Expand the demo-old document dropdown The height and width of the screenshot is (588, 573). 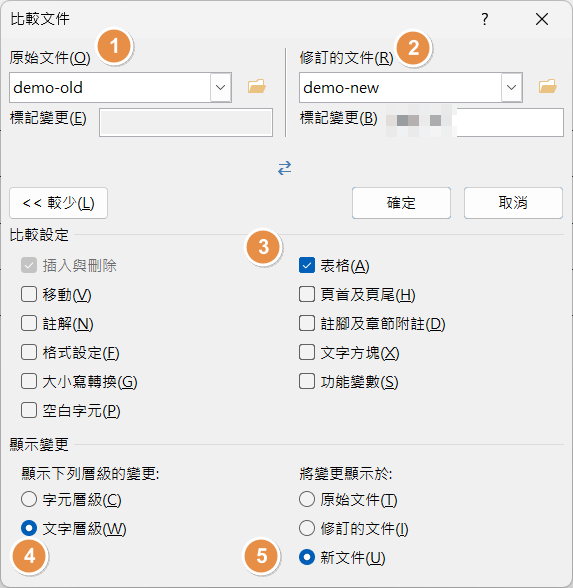click(x=220, y=87)
